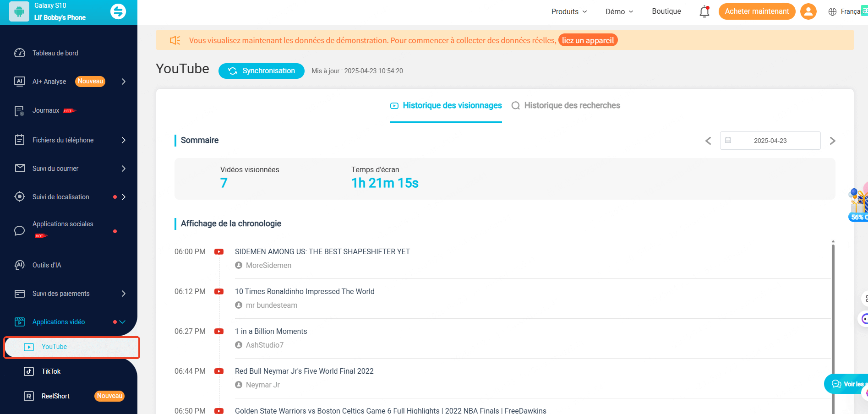
Task: Click the 56% discount gift promo
Action: pos(858,203)
